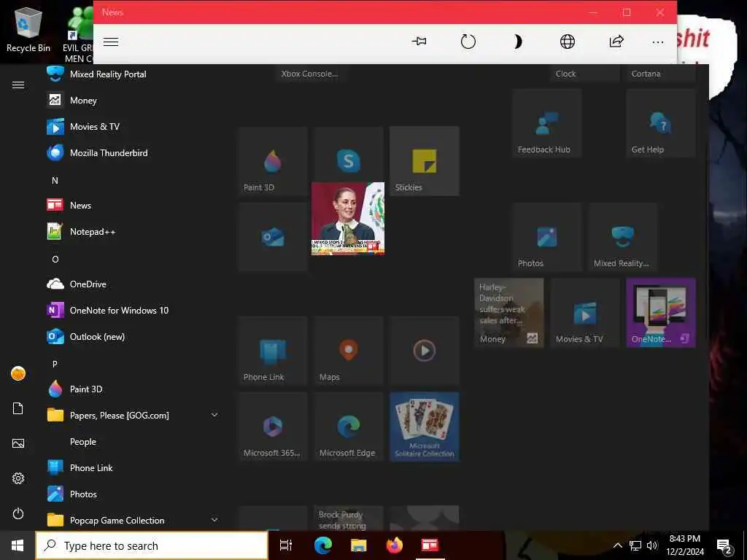Open the Money Harley-Davidson news tile
747x560 pixels.
coord(509,313)
